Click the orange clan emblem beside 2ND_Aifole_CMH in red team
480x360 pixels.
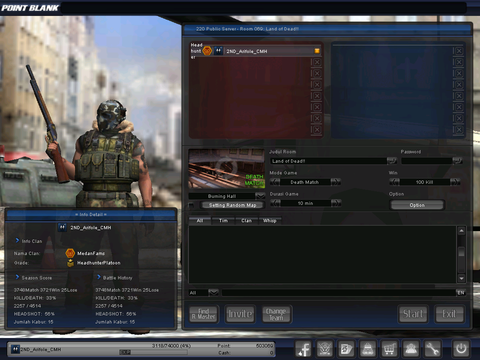click(x=207, y=51)
